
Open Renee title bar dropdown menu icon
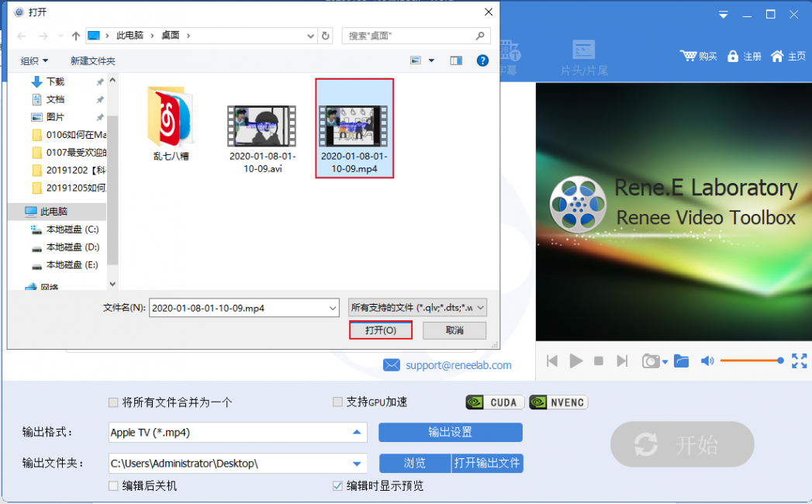point(724,15)
